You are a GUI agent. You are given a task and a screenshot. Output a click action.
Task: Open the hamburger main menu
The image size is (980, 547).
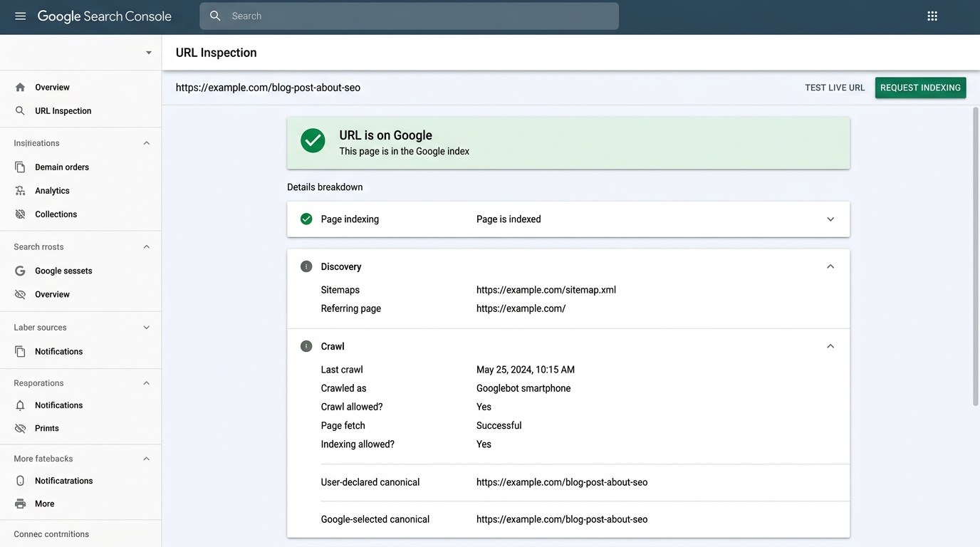[20, 16]
